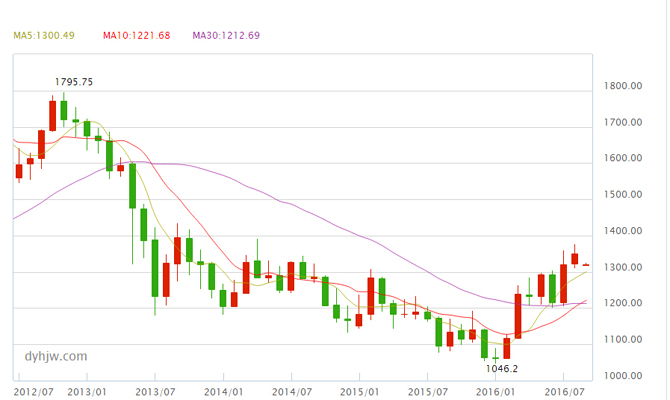Image resolution: width=670 pixels, height=400 pixels.
Task: Click the 1795.75 peak price label
Action: pyautogui.click(x=72, y=82)
